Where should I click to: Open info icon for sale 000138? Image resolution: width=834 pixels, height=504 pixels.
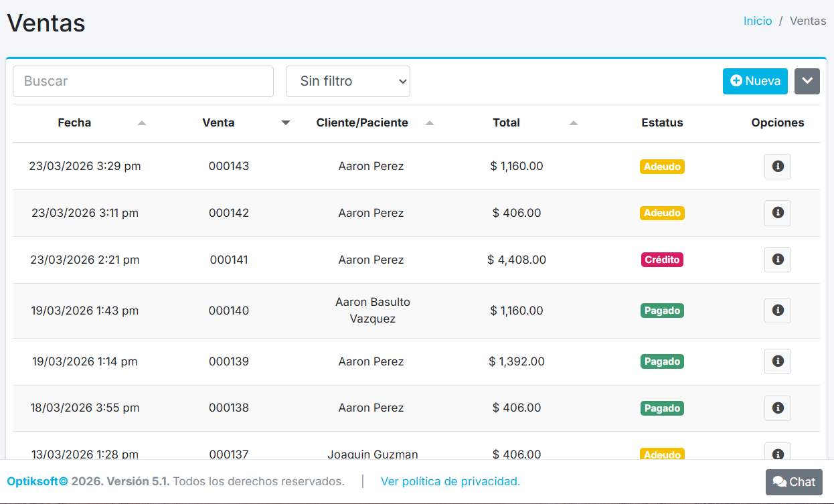(x=777, y=408)
